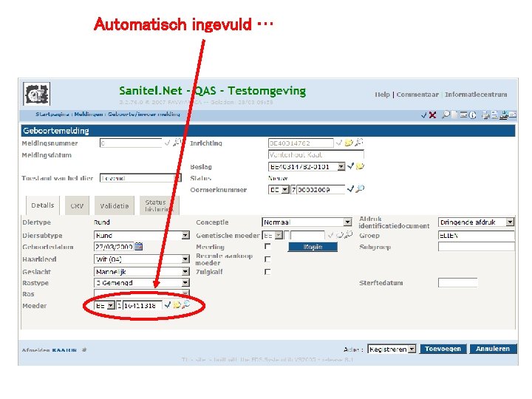Click magnifier icon next to Meldingsnummer field
This screenshot has width=532, height=399.
click(x=177, y=143)
